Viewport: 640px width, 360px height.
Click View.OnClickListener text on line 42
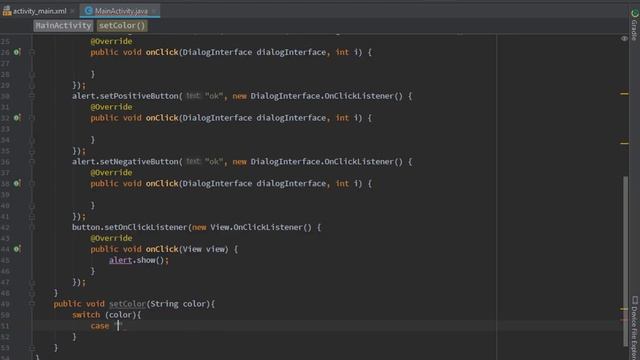(256, 227)
